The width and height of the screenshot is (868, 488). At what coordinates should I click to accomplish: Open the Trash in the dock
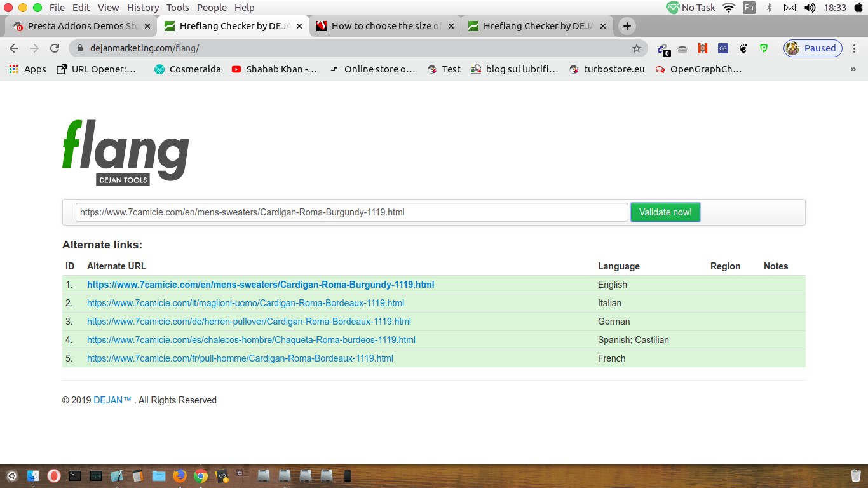(x=856, y=475)
